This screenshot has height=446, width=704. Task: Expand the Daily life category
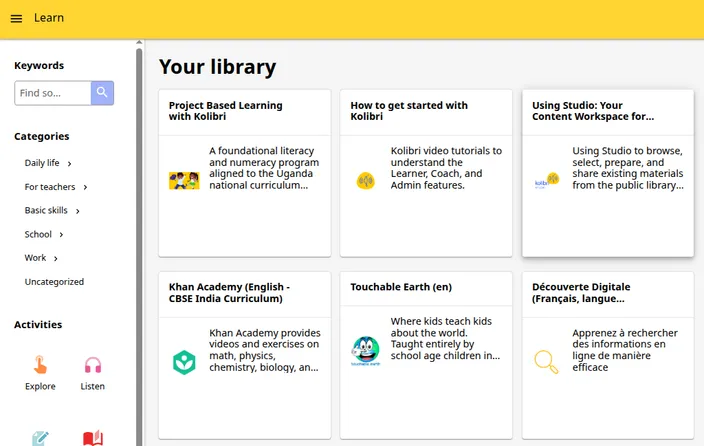[x=70, y=163]
